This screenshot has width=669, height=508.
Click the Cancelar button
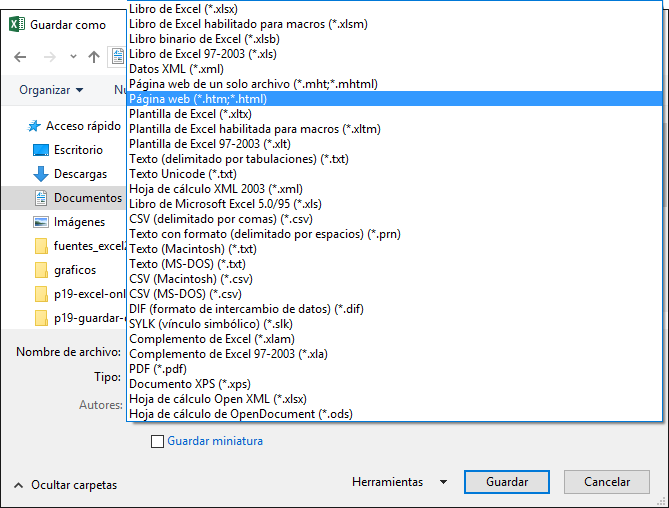tap(607, 482)
